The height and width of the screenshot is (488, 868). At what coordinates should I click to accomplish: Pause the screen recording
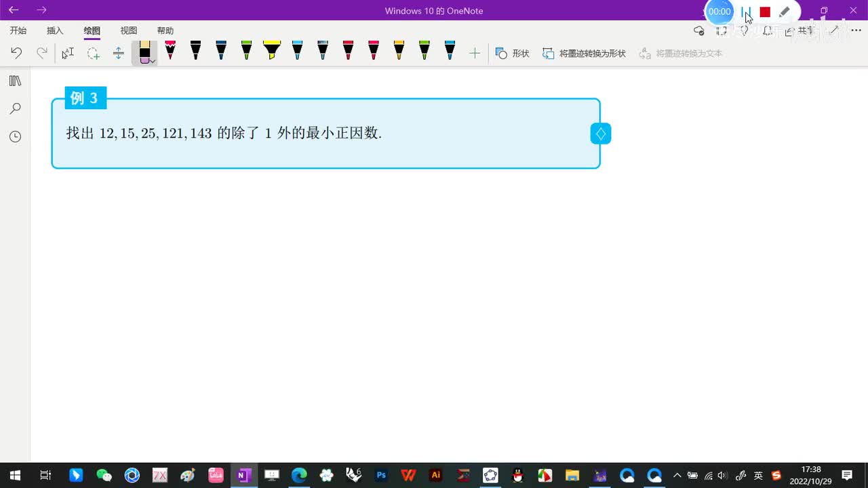(746, 12)
